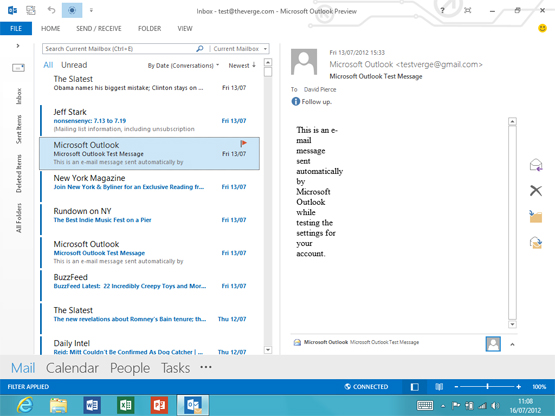The height and width of the screenshot is (416, 555).
Task: Expand the collapsed folder pane chevron
Action: [18, 46]
